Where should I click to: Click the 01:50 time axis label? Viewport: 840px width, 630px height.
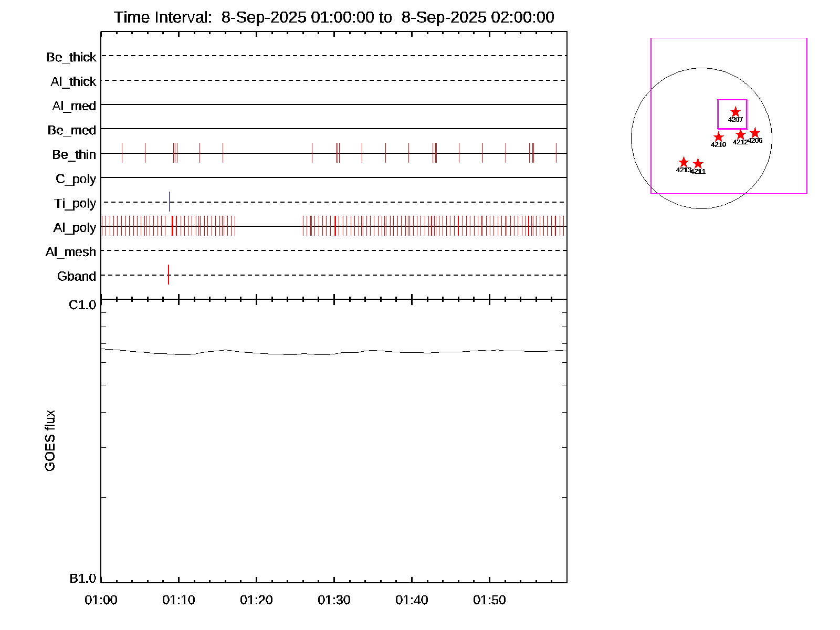point(489,600)
